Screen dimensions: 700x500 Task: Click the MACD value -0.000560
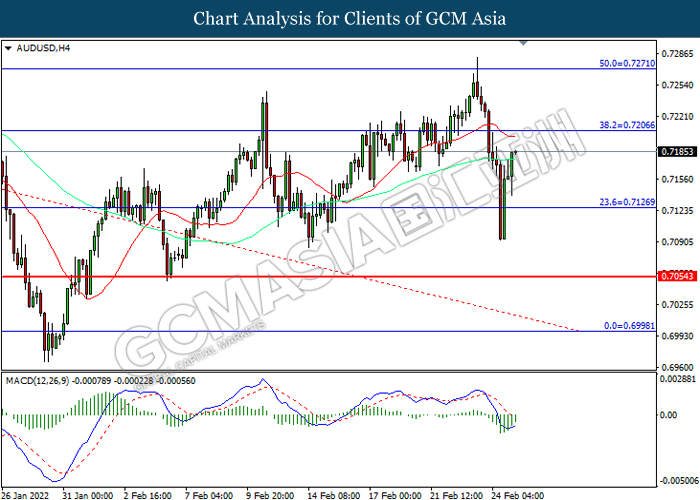pos(175,381)
